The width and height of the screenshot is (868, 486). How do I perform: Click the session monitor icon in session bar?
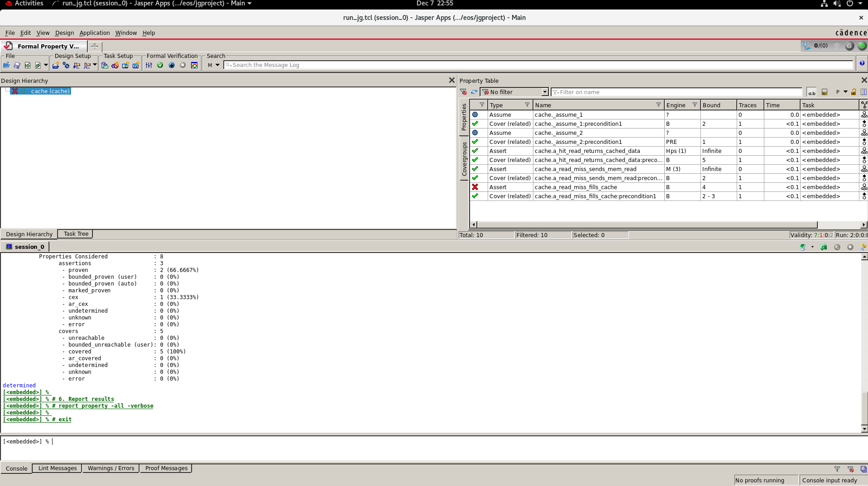pos(803,247)
